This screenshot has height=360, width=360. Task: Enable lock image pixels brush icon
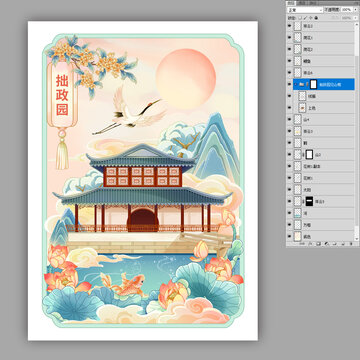pyautogui.click(x=305, y=18)
